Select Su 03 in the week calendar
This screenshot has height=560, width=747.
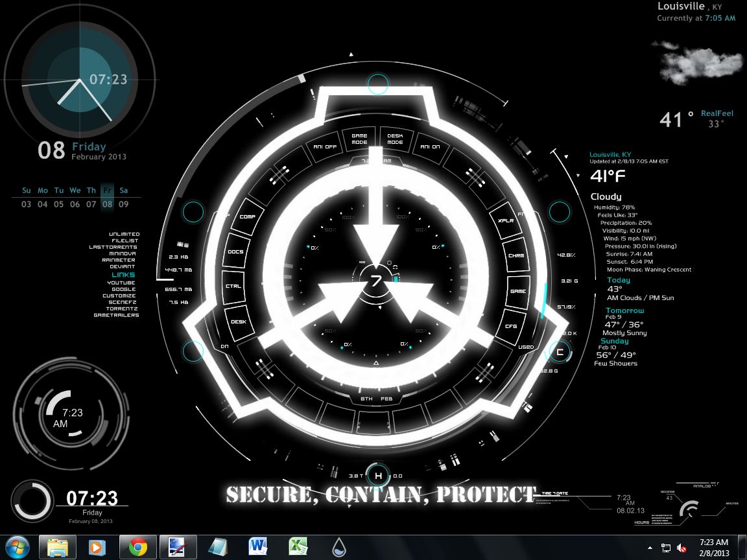click(26, 197)
